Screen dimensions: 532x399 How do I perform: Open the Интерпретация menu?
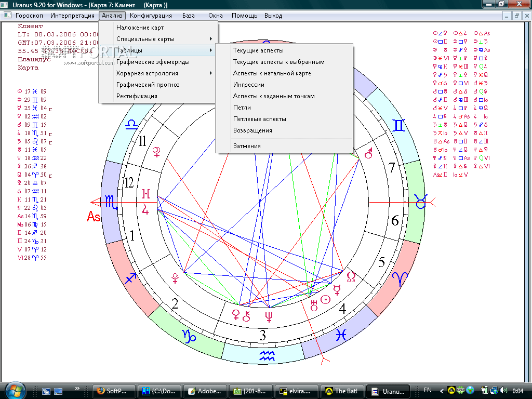72,16
